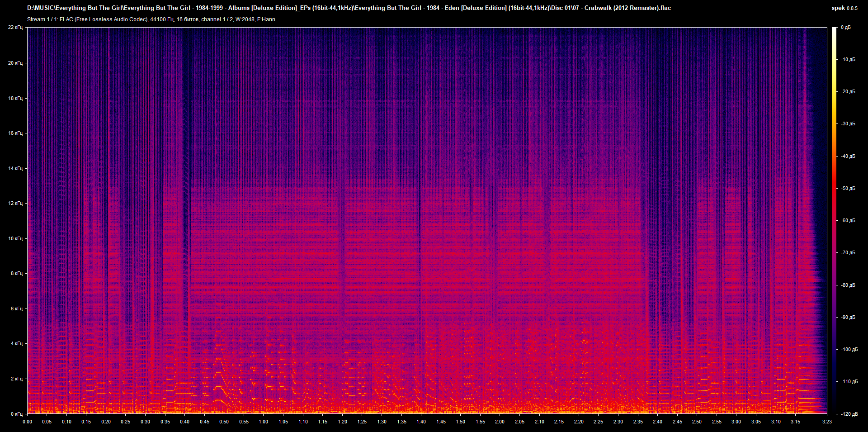Click the 0:05 time axis label
868x432 pixels.
point(47,422)
